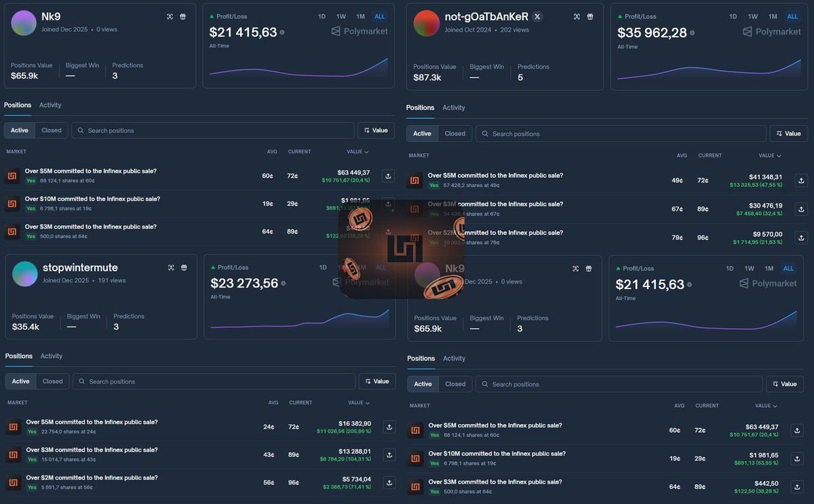Select 1D range on not-gOaTbAnKeR profit chart
This screenshot has width=814, height=504.
coord(733,16)
